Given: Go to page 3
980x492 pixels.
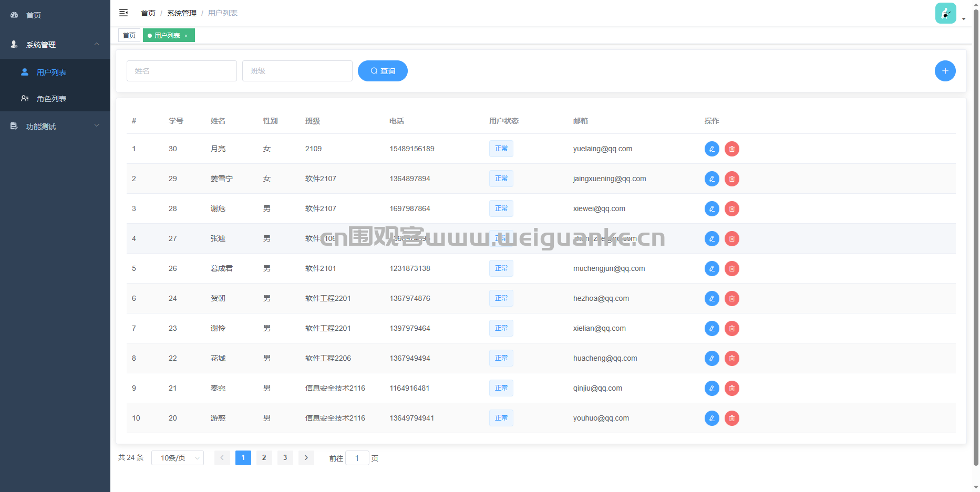Looking at the screenshot, I should click(x=285, y=458).
